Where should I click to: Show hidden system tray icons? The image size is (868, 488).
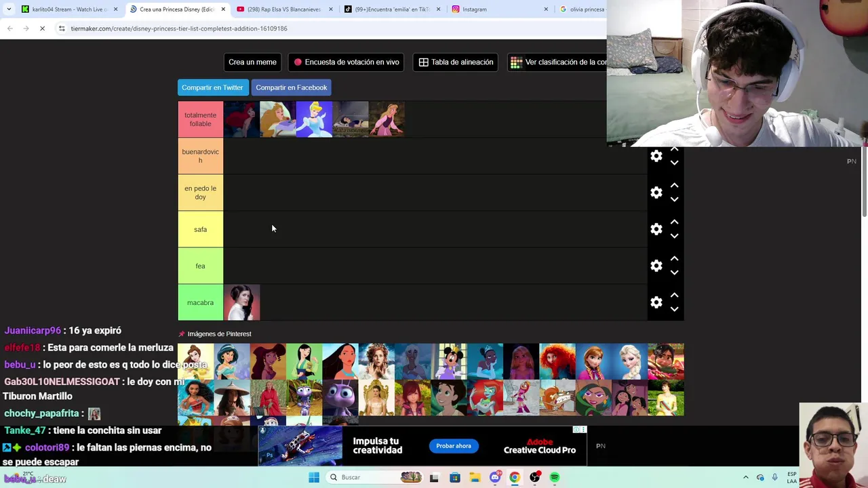pyautogui.click(x=746, y=477)
